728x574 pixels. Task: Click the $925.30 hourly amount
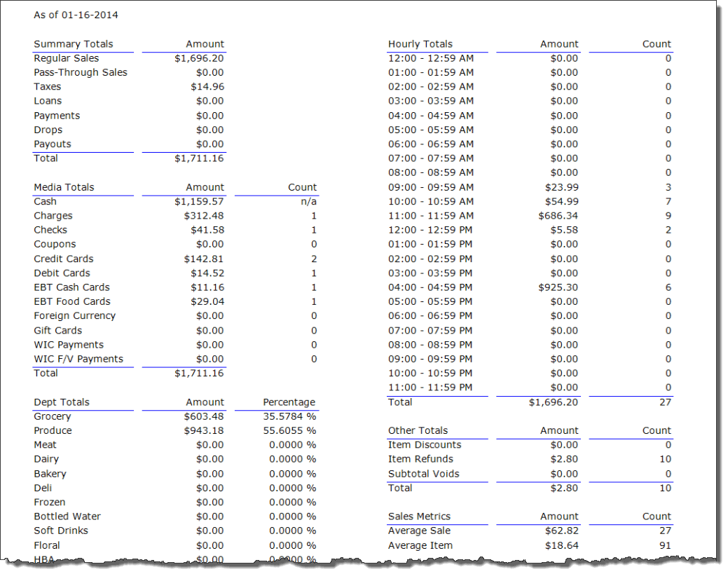pos(558,287)
